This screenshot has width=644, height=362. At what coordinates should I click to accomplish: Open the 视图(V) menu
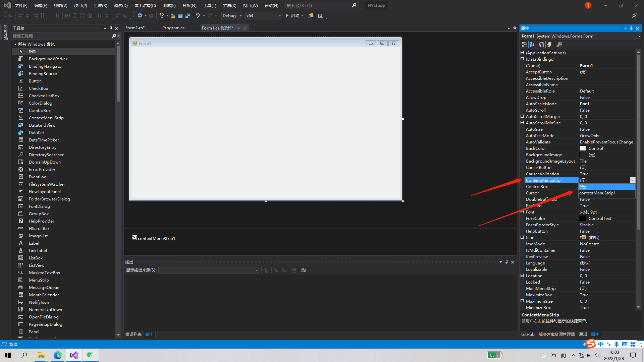pyautogui.click(x=60, y=5)
